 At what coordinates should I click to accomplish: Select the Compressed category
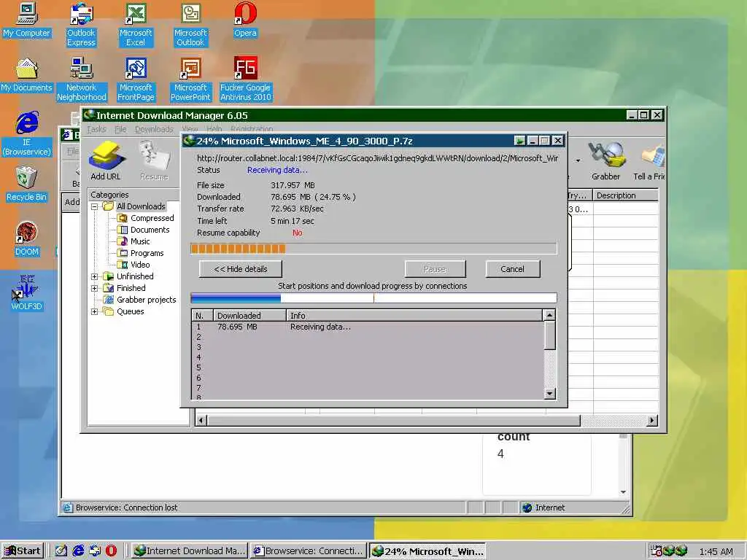[x=146, y=218]
